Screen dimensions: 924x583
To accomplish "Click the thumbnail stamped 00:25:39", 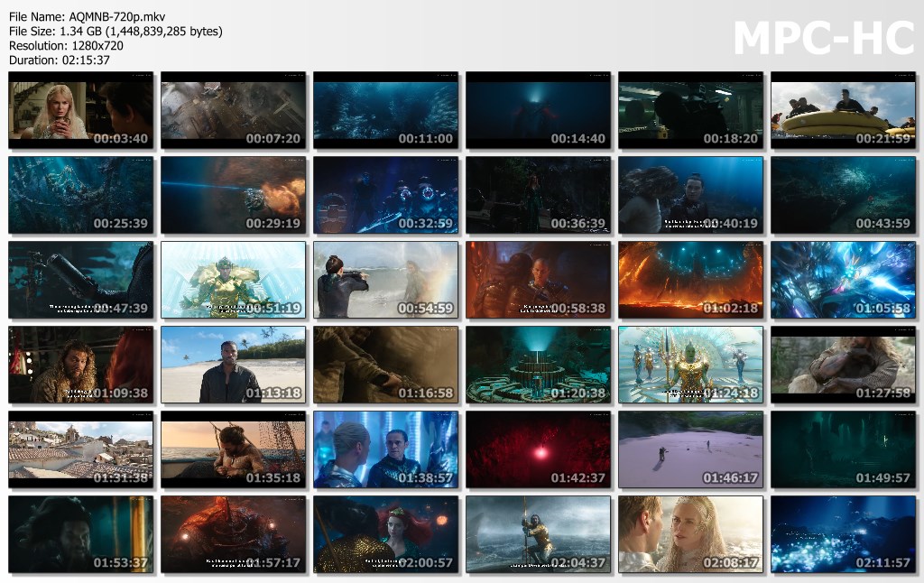I will tap(80, 195).
